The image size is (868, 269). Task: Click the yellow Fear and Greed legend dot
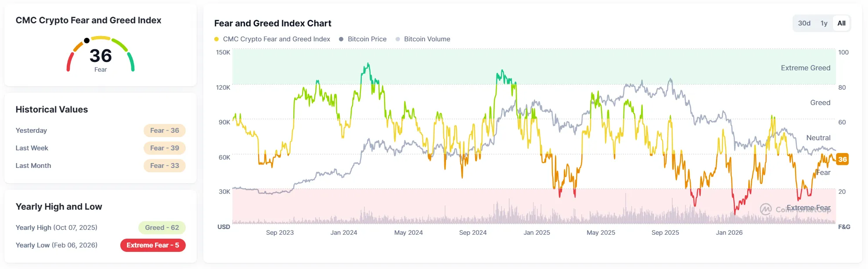coord(216,39)
